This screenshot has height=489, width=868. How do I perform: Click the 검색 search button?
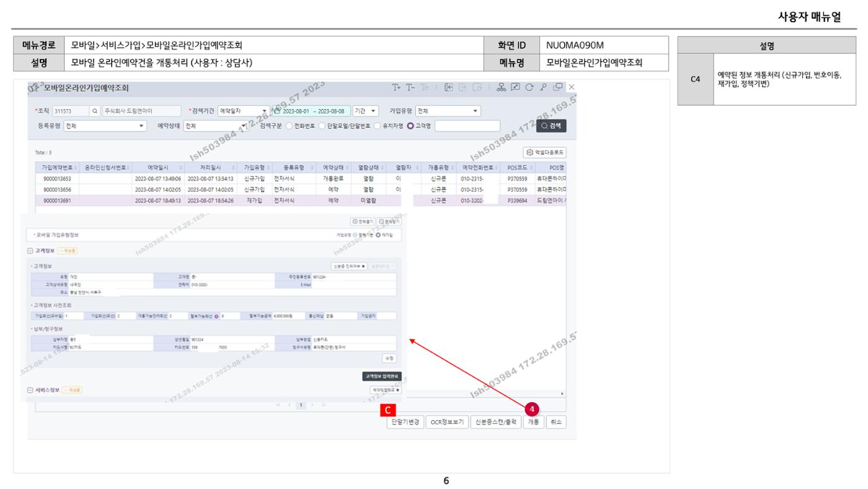click(x=551, y=126)
